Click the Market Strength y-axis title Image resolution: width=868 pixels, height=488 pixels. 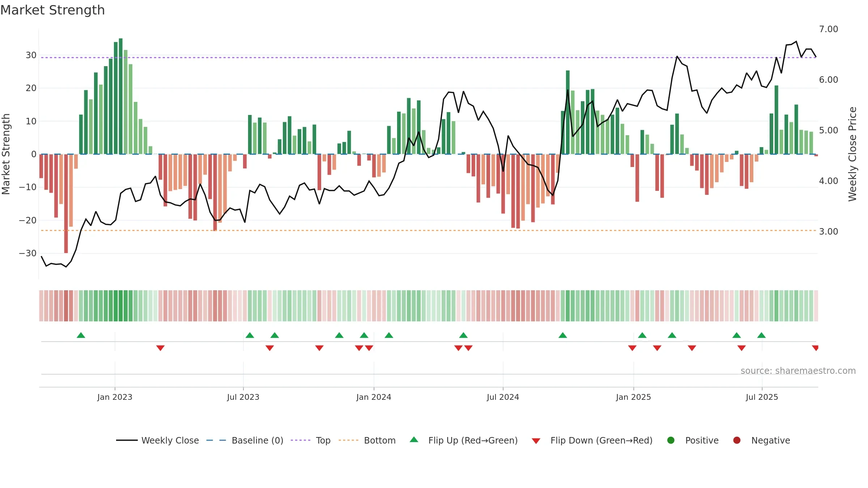coord(6,154)
